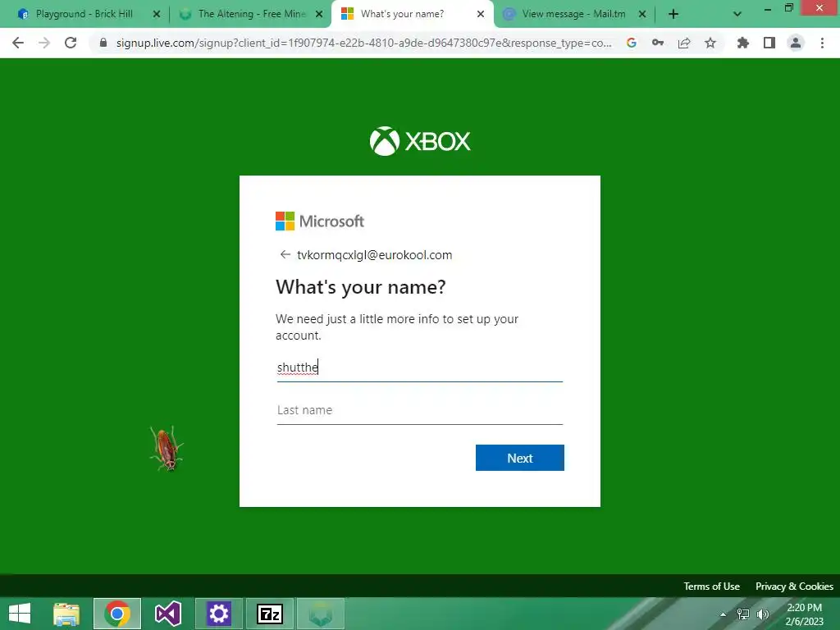Click the cockroach on the page
Image resolution: width=840 pixels, height=630 pixels.
coord(167,448)
